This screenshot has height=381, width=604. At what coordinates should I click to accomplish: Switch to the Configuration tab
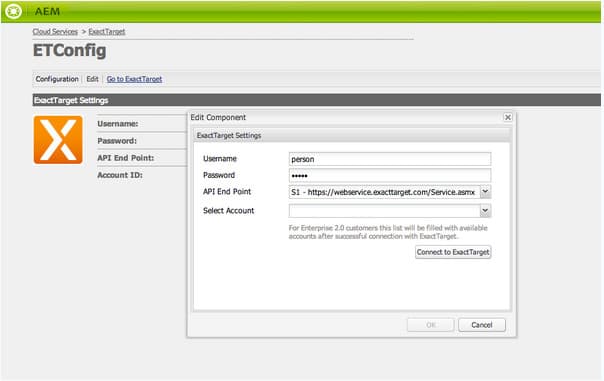(57, 79)
